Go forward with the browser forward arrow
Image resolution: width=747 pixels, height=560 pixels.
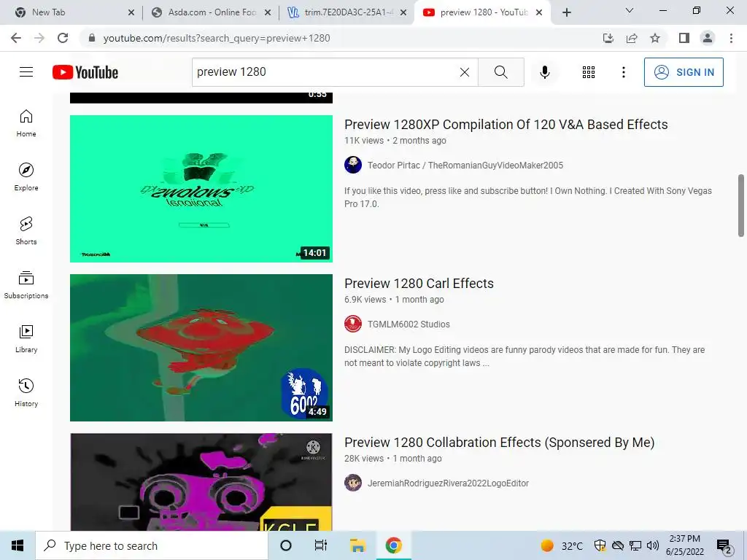click(x=39, y=38)
